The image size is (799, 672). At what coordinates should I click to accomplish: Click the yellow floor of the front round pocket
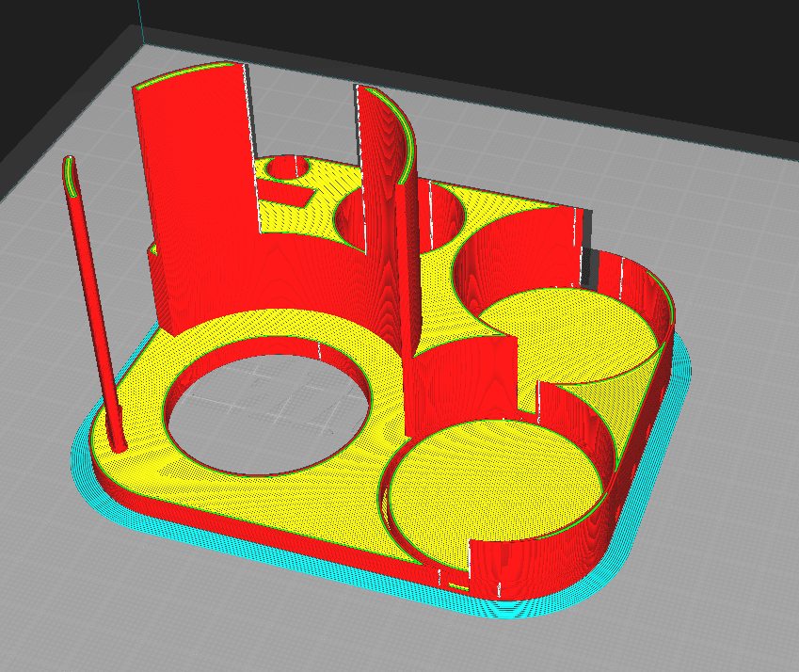click(x=499, y=471)
